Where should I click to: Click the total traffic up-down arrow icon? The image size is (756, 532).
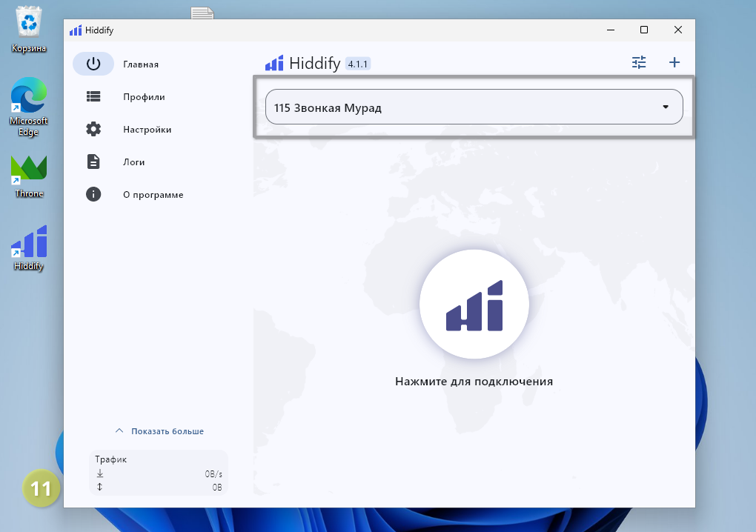(x=100, y=487)
